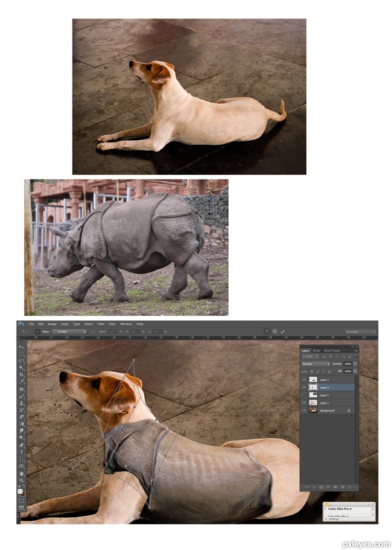Open the Image menu
The width and height of the screenshot is (392, 550).
pyautogui.click(x=52, y=324)
